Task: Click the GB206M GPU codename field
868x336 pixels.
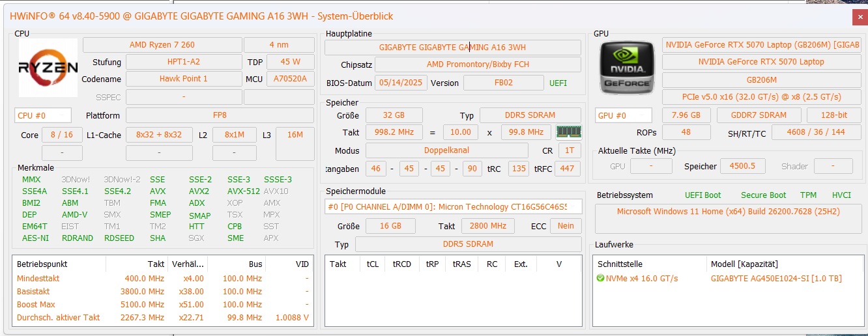Action: (x=761, y=80)
